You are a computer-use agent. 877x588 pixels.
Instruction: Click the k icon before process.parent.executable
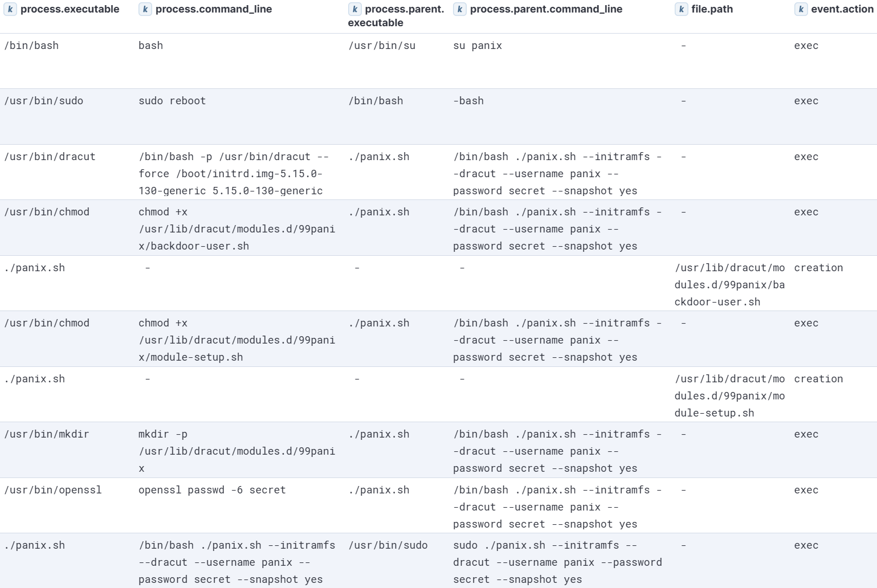(x=355, y=9)
